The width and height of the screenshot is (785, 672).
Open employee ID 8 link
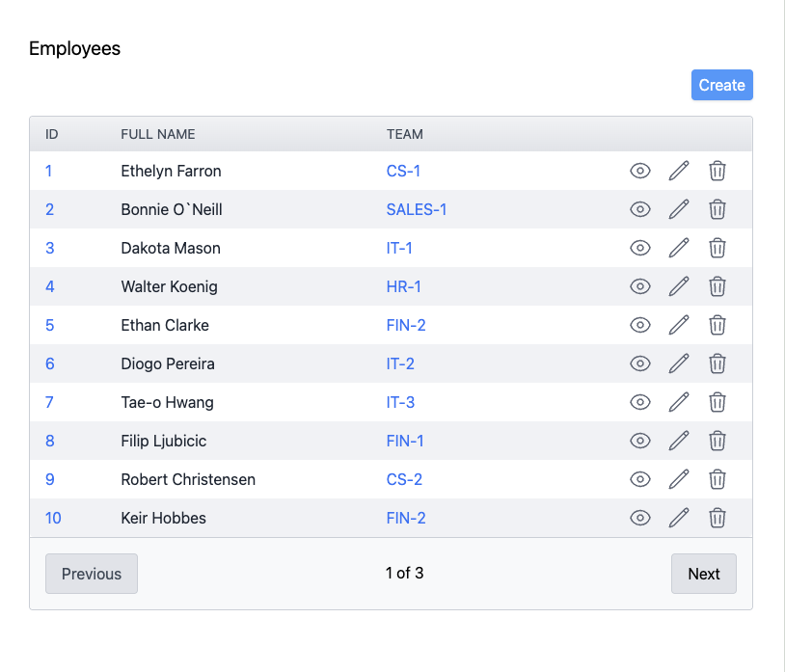49,441
